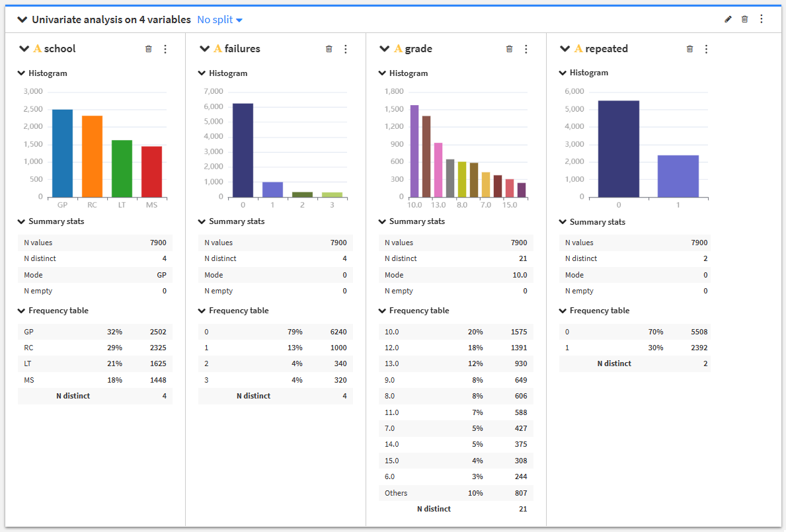Image resolution: width=786 pixels, height=532 pixels.
Task: Click the orange RC bar in school histogram
Action: coord(93,157)
